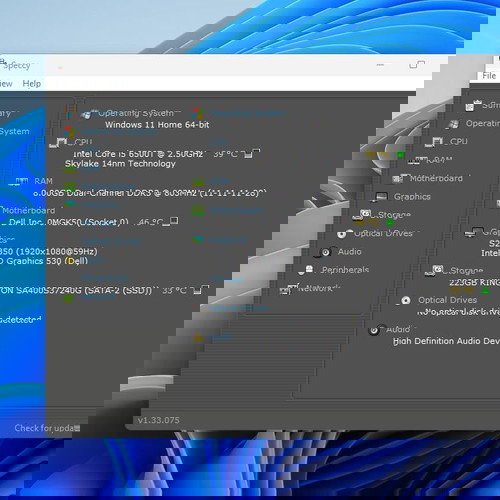Click the Audio heading above High Definition Audio Device

(x=398, y=329)
